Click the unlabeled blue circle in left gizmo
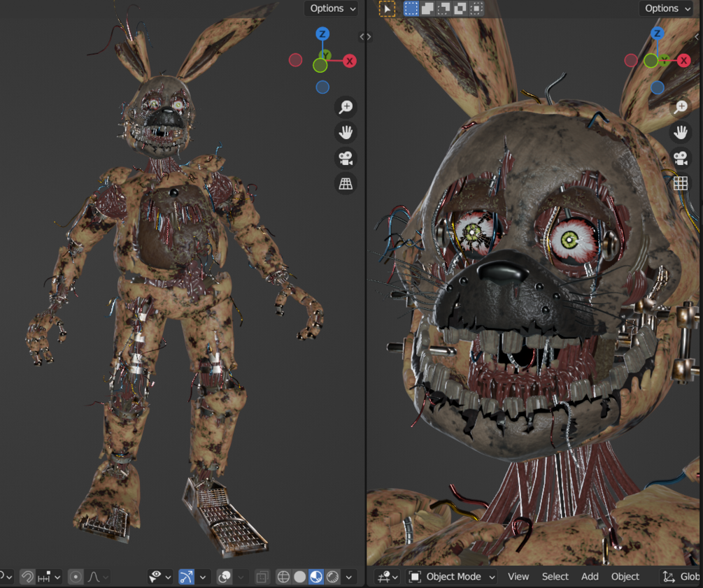Image resolution: width=703 pixels, height=588 pixels. click(x=322, y=87)
